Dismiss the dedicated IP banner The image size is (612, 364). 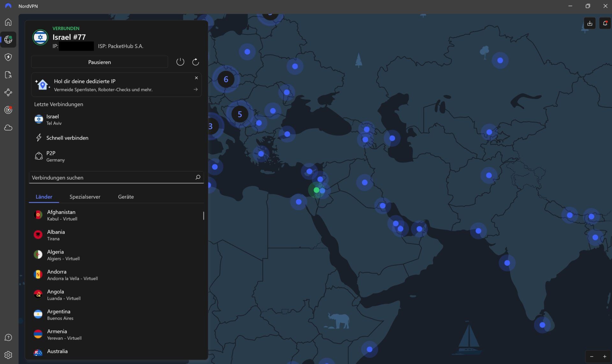point(196,78)
